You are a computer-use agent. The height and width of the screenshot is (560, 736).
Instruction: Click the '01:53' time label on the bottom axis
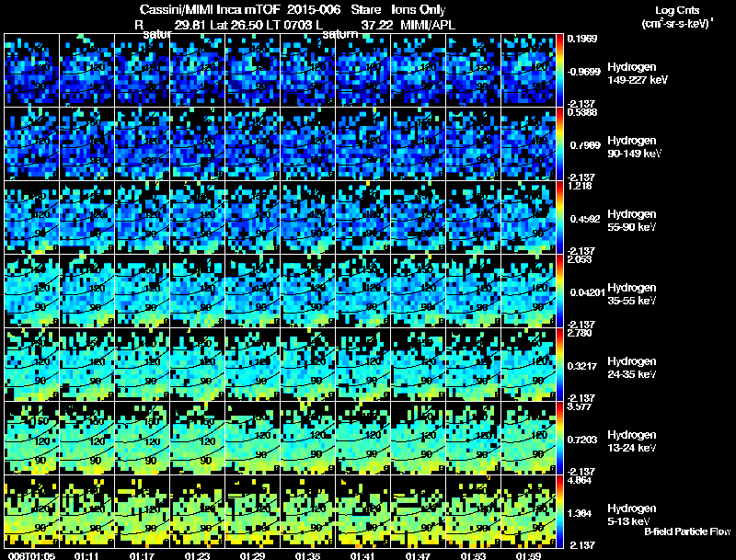473,556
